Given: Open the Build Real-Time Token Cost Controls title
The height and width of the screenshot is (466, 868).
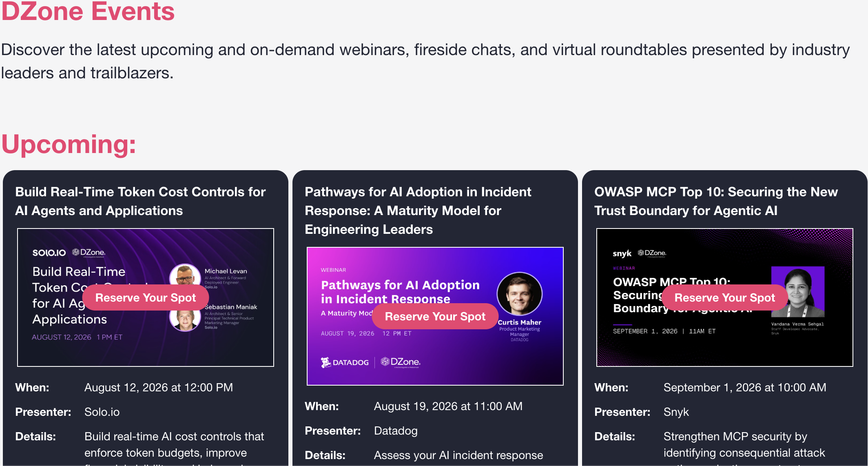Looking at the screenshot, I should [x=140, y=201].
